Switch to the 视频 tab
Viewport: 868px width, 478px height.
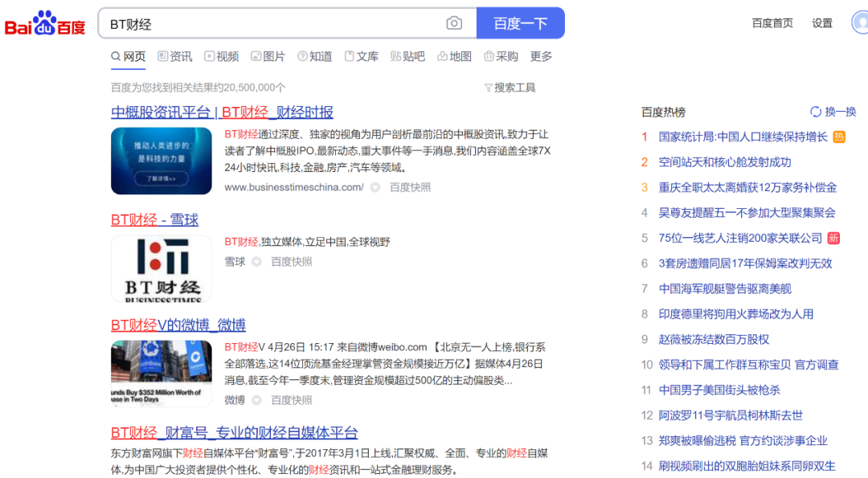click(x=222, y=56)
